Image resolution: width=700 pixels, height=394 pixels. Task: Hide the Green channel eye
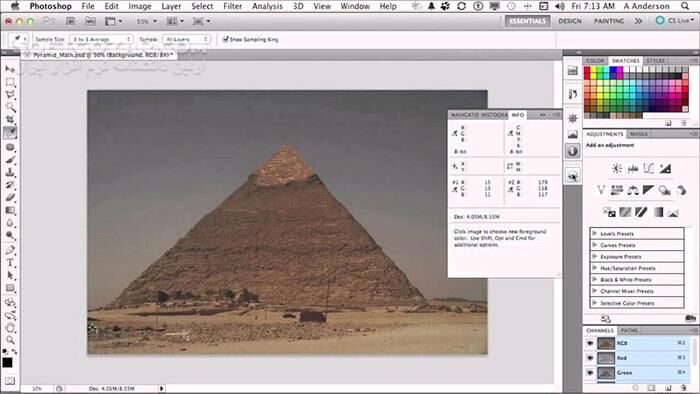590,373
